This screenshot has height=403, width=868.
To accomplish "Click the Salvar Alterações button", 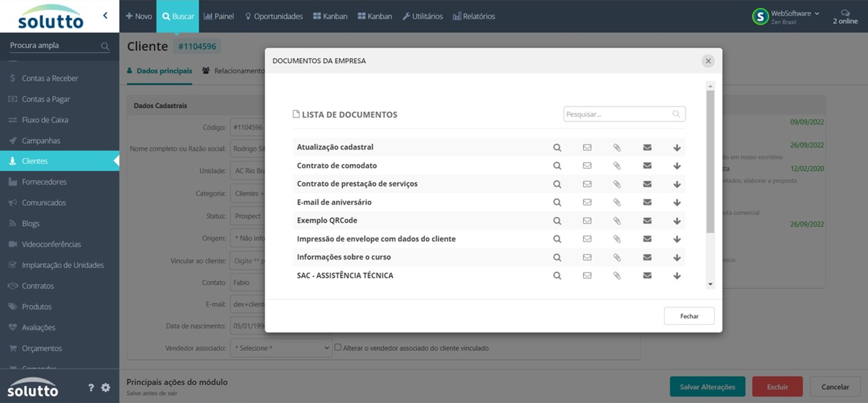I will coord(708,387).
